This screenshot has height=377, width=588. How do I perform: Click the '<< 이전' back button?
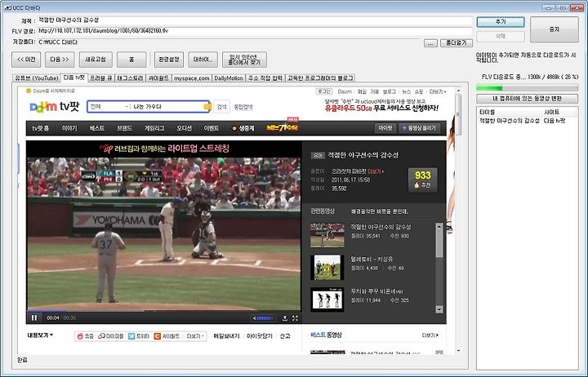(x=26, y=60)
